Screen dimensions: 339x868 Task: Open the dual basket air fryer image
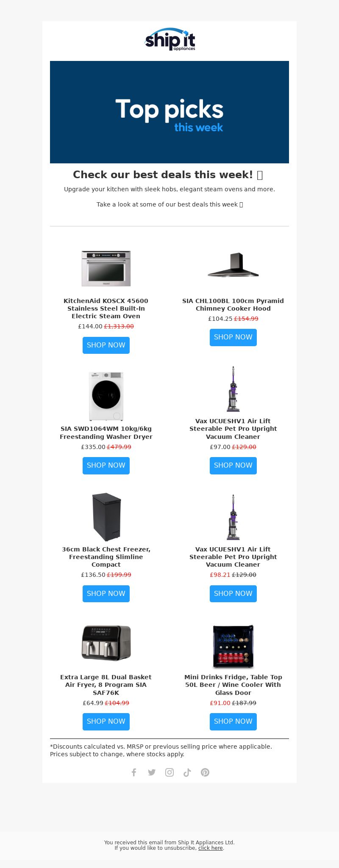coord(106,642)
